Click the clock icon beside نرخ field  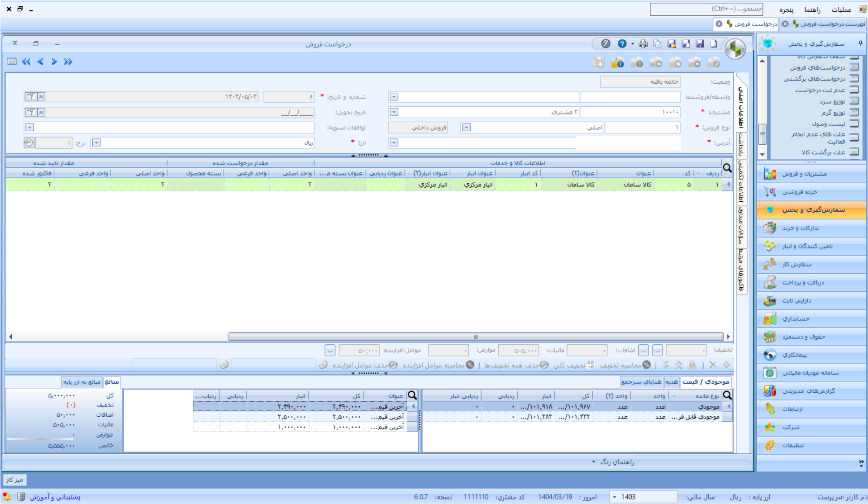29,143
